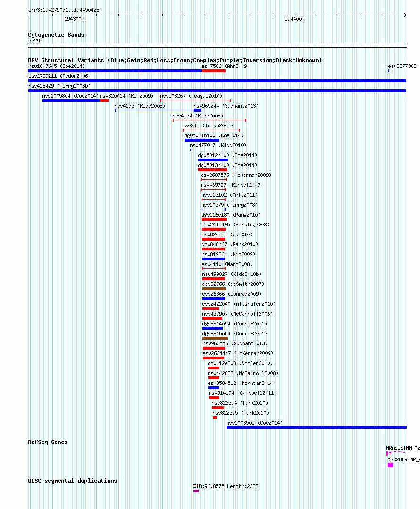This screenshot has width=420, height=509.
Task: Select nsv513102 (Arlt2011) label
Action: coord(229,195)
